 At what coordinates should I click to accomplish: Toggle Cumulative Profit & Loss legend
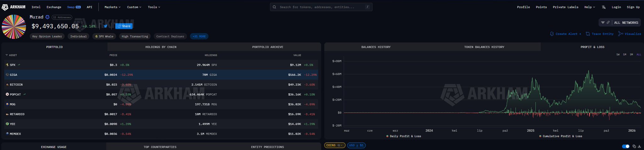(x=560, y=136)
